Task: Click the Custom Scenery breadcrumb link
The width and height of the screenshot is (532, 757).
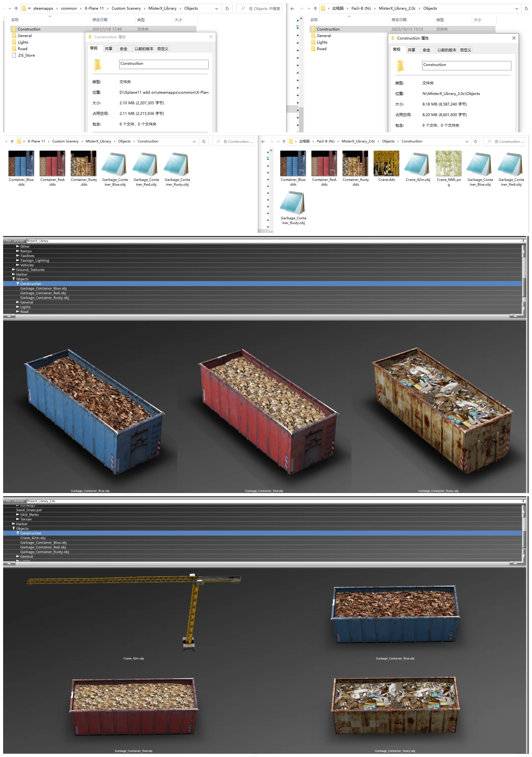Action: click(x=127, y=8)
